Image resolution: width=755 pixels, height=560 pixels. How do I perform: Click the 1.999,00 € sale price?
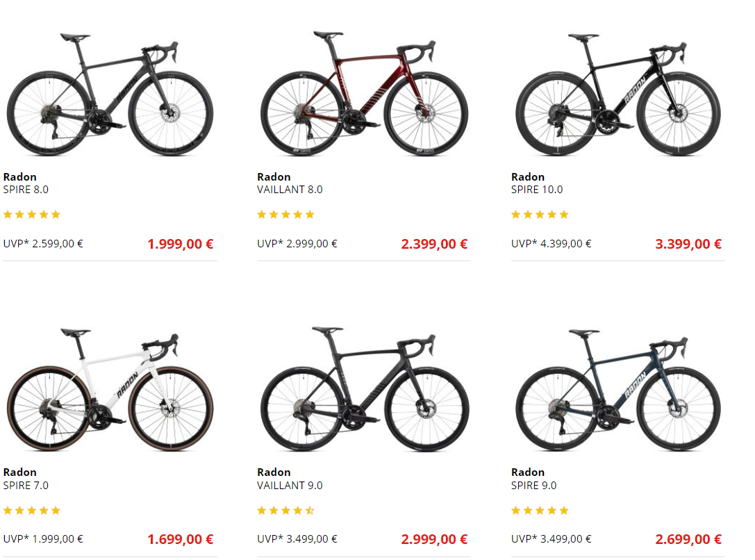click(x=180, y=244)
